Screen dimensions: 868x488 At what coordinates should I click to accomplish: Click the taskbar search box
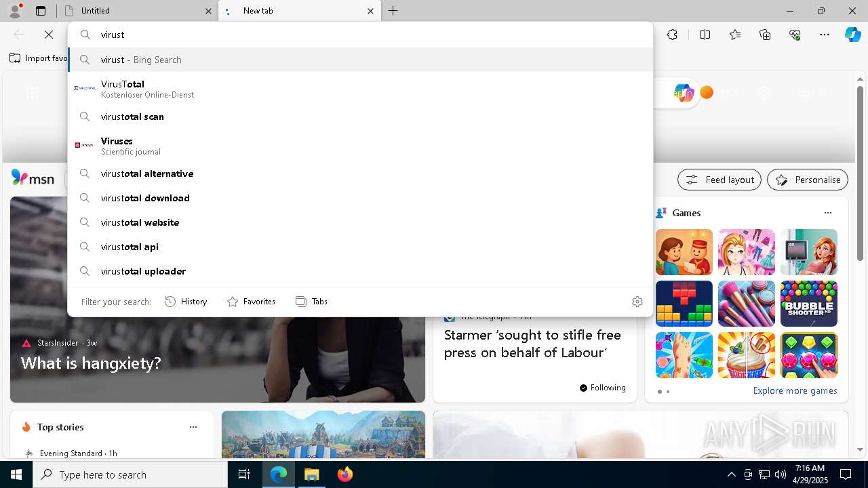point(130,474)
